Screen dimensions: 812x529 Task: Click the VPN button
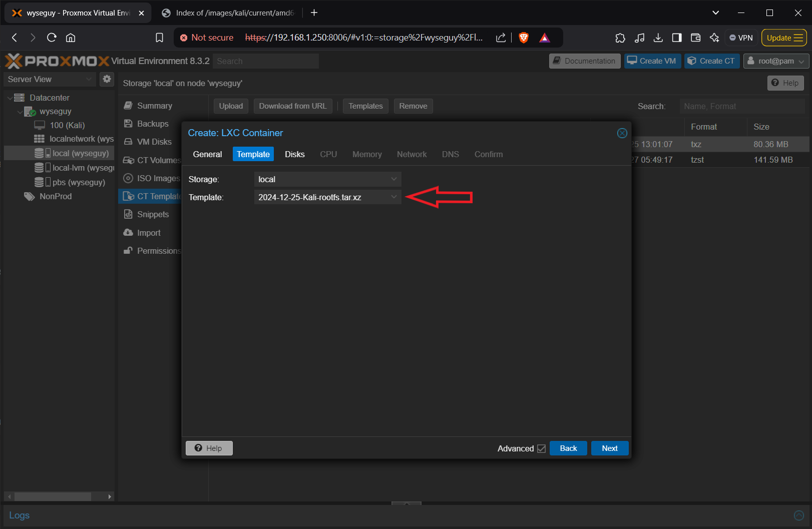741,38
